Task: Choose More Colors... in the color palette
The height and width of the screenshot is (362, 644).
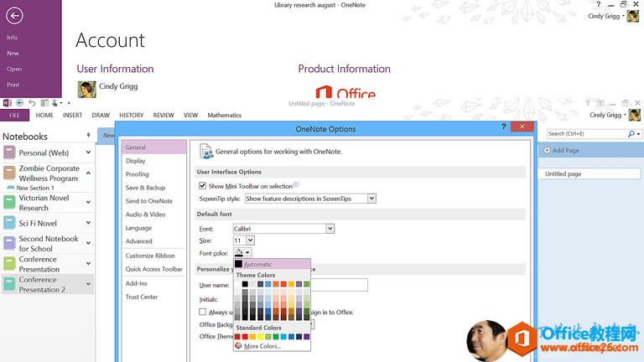Action: tap(262, 345)
